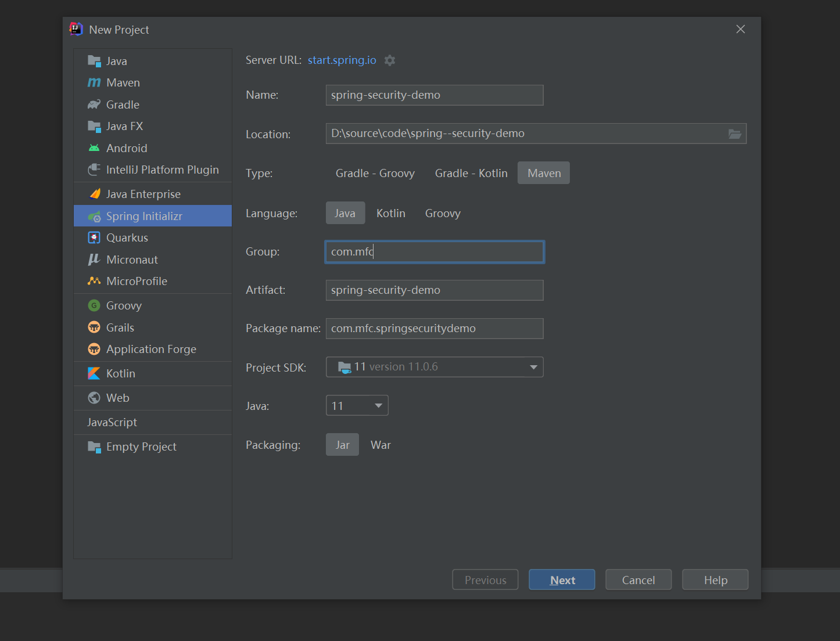Open the Project SDK dropdown arrow
Viewport: 840px width, 641px height.
(533, 367)
